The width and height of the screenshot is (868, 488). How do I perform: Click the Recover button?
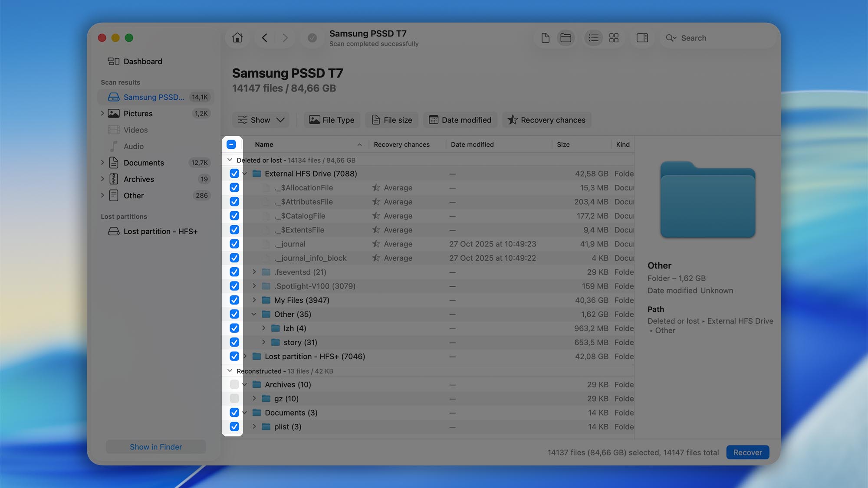(x=747, y=452)
